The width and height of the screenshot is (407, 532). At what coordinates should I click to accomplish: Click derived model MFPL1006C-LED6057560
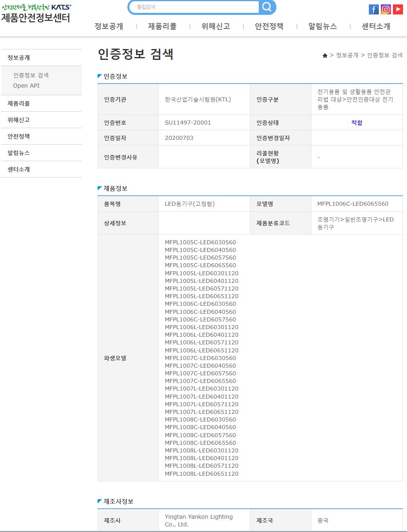click(x=200, y=319)
